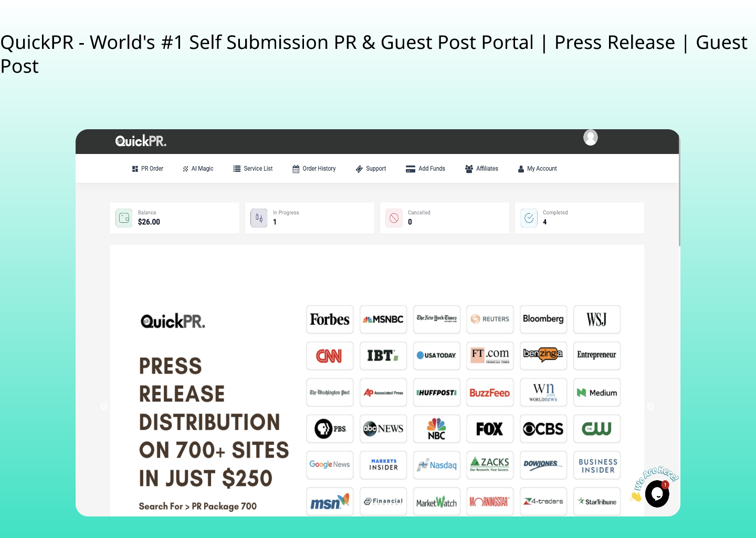Click the Balance wallet icon
756x538 pixels.
124,218
